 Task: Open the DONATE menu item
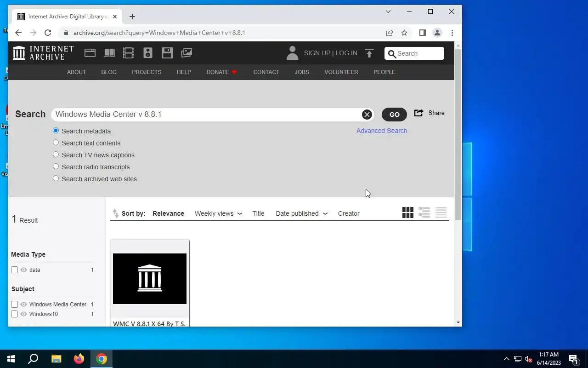pyautogui.click(x=221, y=72)
